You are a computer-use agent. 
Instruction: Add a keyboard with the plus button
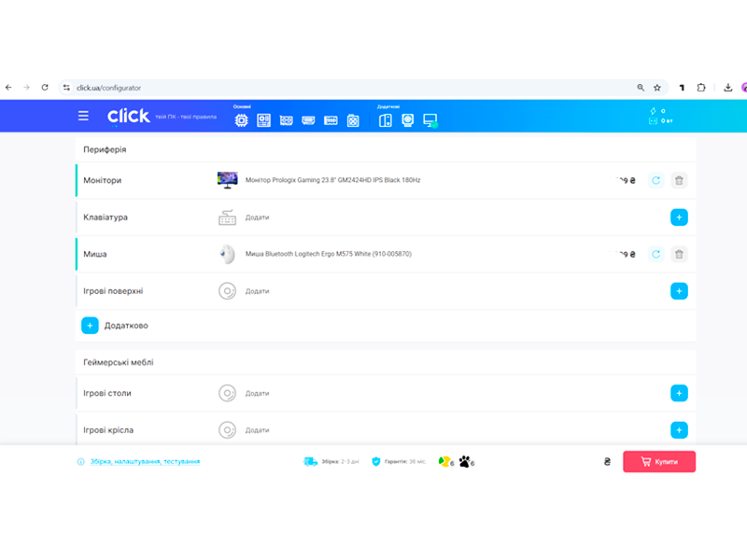point(679,217)
